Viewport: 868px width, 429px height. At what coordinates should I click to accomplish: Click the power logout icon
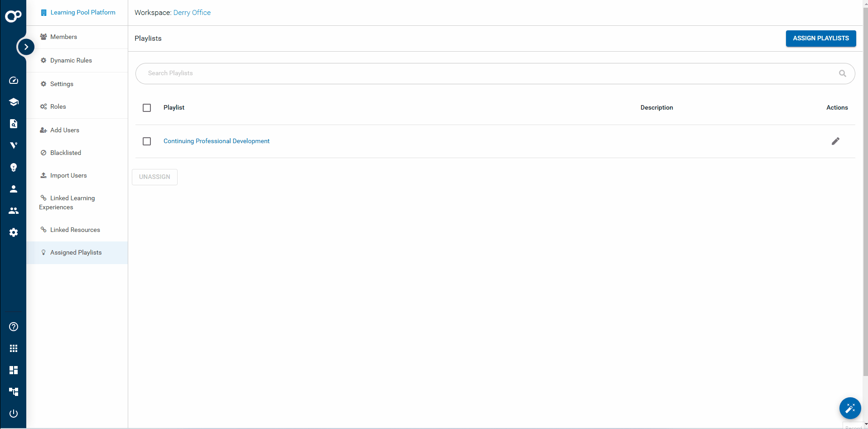(x=14, y=414)
